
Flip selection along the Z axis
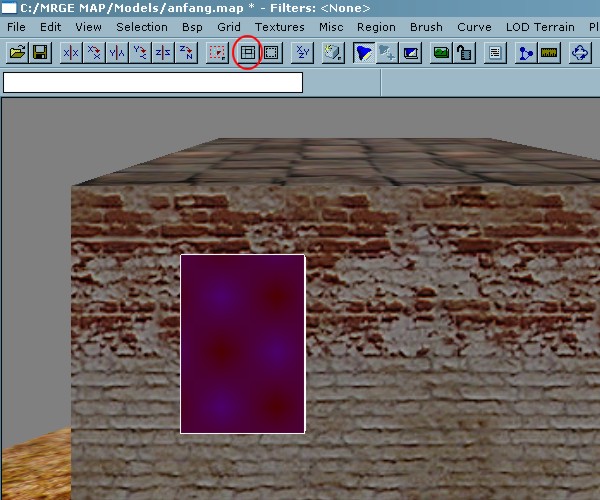163,52
